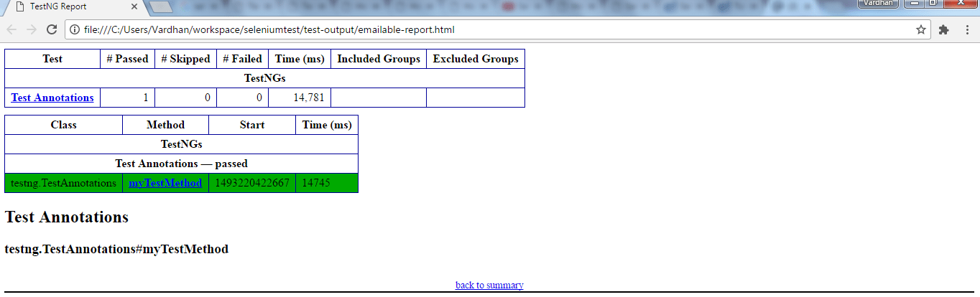980x297 pixels.
Task: Open the Test Annotations link
Action: coord(52,98)
